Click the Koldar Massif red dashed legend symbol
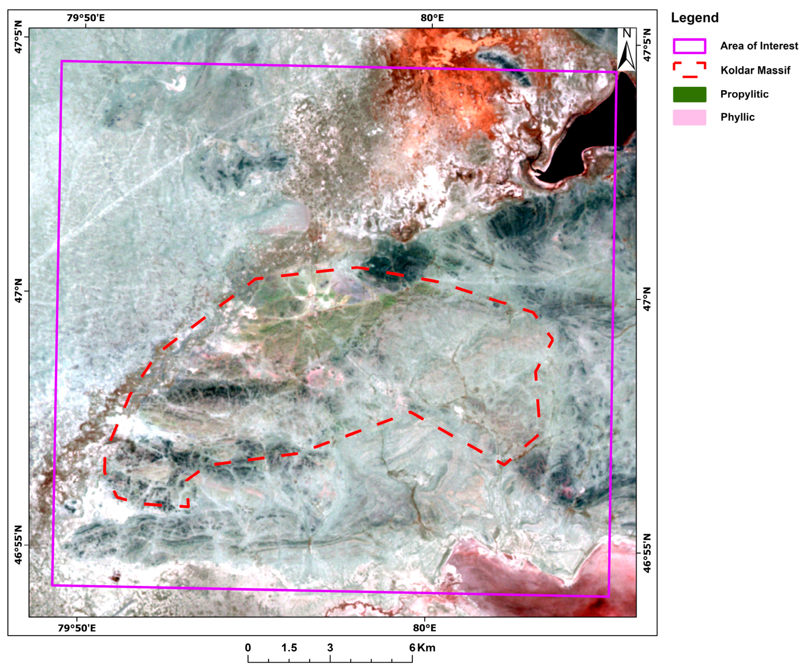The height and width of the screenshot is (672, 812). [689, 70]
